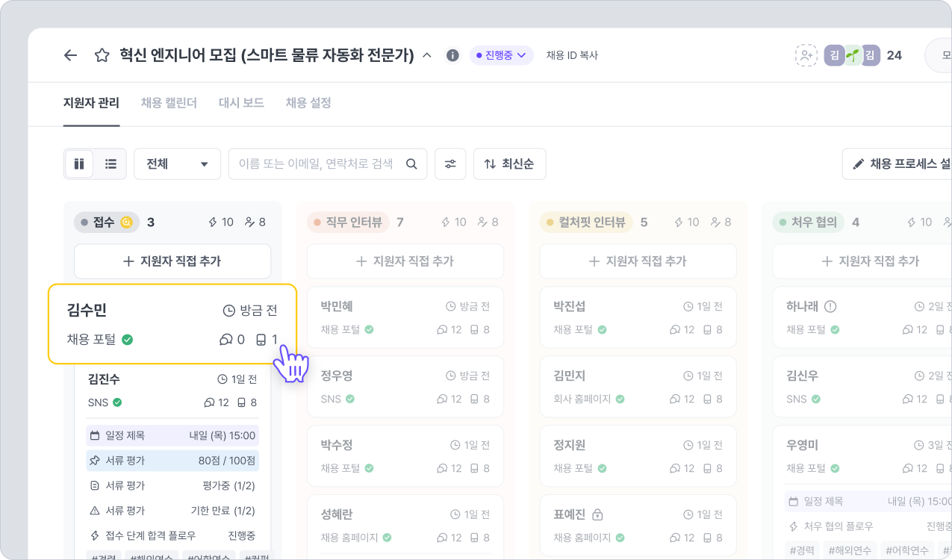This screenshot has height=560, width=952.
Task: Select the kanban board view toggle
Action: (79, 164)
